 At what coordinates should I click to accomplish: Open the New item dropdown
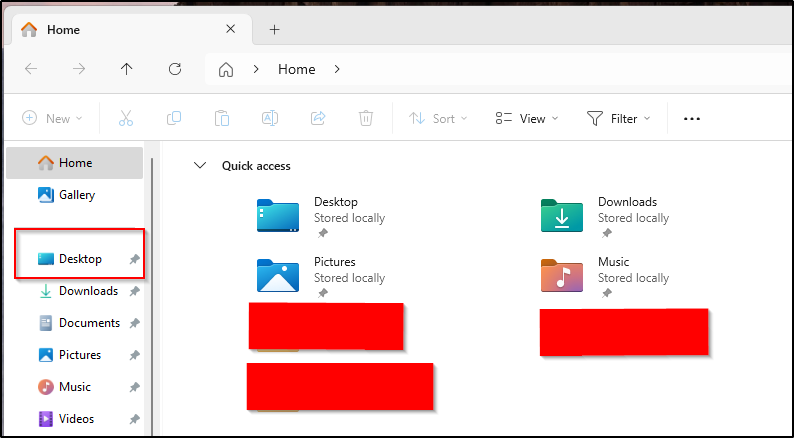[x=53, y=118]
